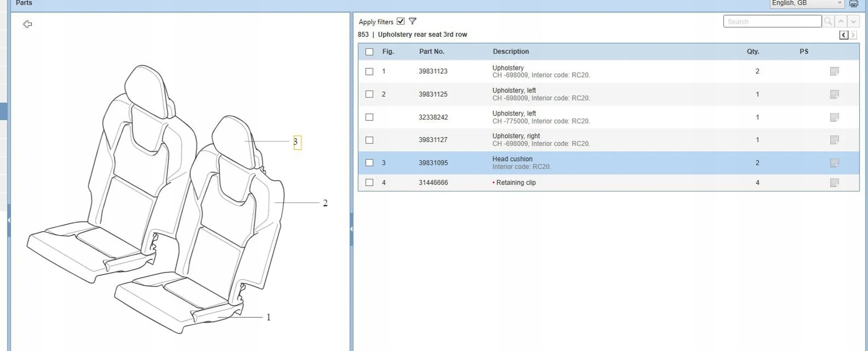Go to previous section using left chevron
Screen dimensions: 868x351
(x=844, y=35)
